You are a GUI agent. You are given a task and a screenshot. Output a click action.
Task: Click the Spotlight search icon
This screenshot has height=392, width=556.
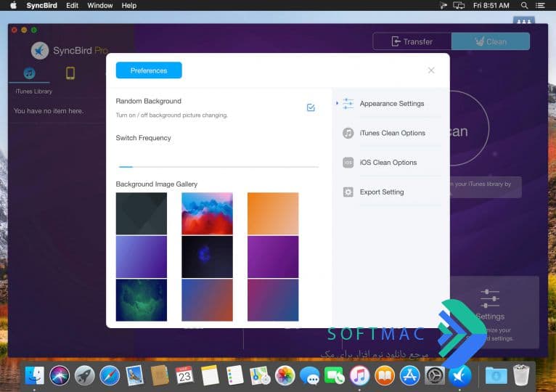coord(524,5)
